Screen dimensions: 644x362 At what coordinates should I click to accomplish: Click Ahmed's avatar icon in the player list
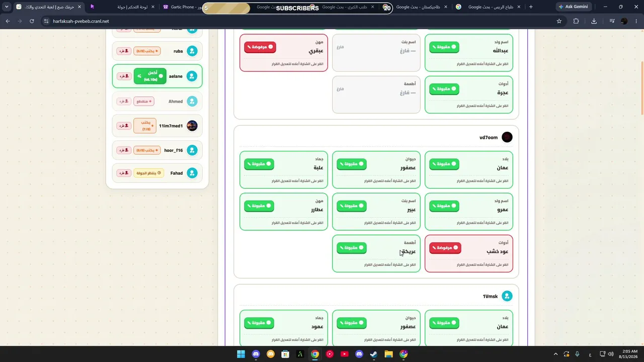point(192,101)
